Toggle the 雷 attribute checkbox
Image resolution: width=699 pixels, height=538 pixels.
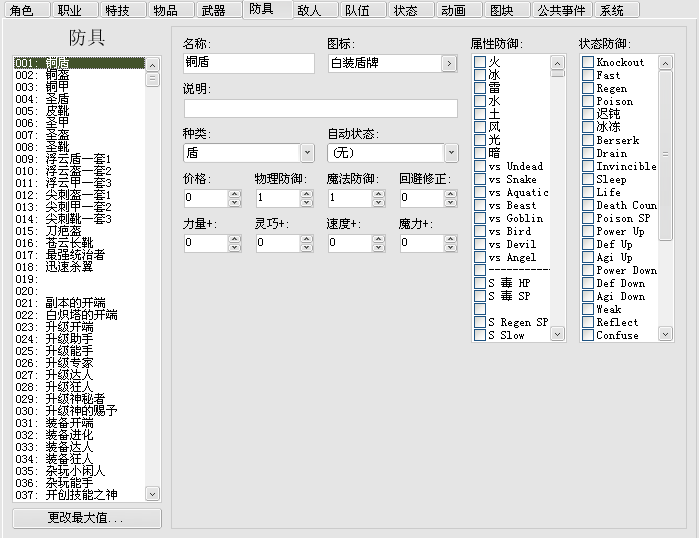pyautogui.click(x=480, y=88)
